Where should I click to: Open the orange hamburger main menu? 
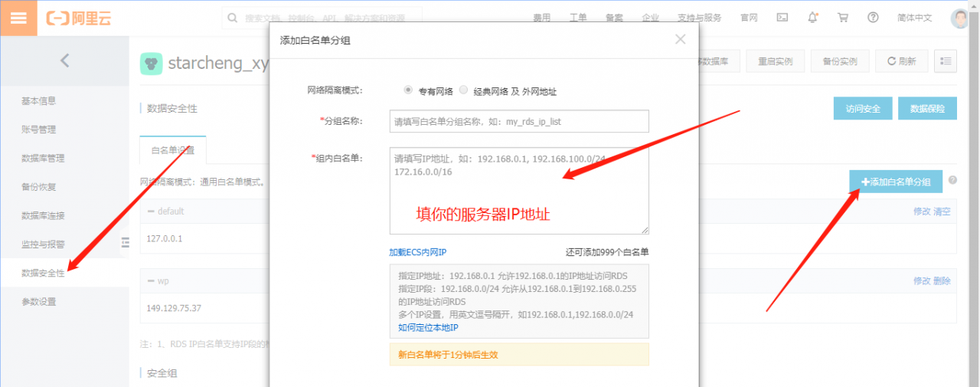point(18,18)
